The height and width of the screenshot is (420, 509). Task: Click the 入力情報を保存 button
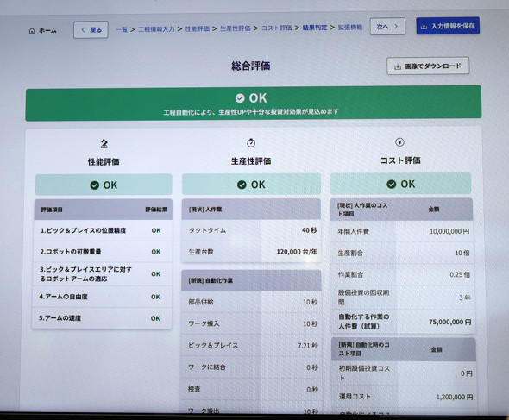(448, 26)
